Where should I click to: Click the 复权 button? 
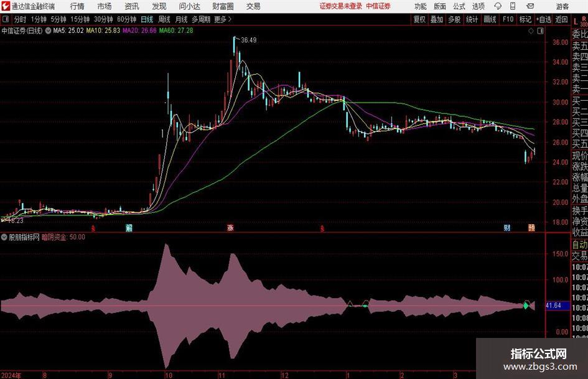pyautogui.click(x=419, y=19)
